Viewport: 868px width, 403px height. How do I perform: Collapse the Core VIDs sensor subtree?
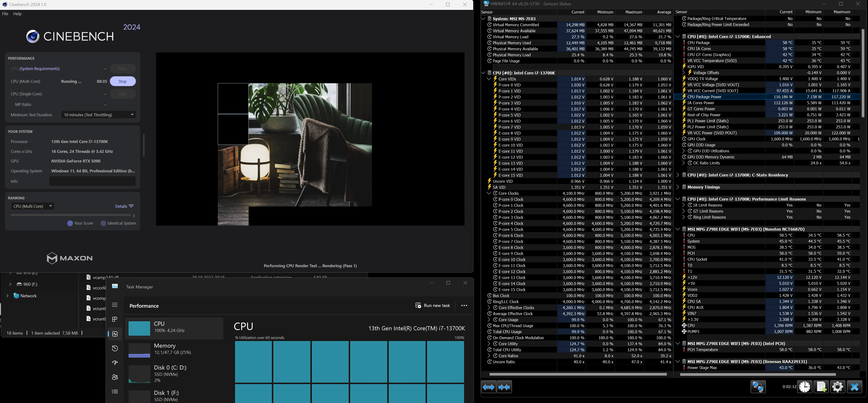(489, 79)
